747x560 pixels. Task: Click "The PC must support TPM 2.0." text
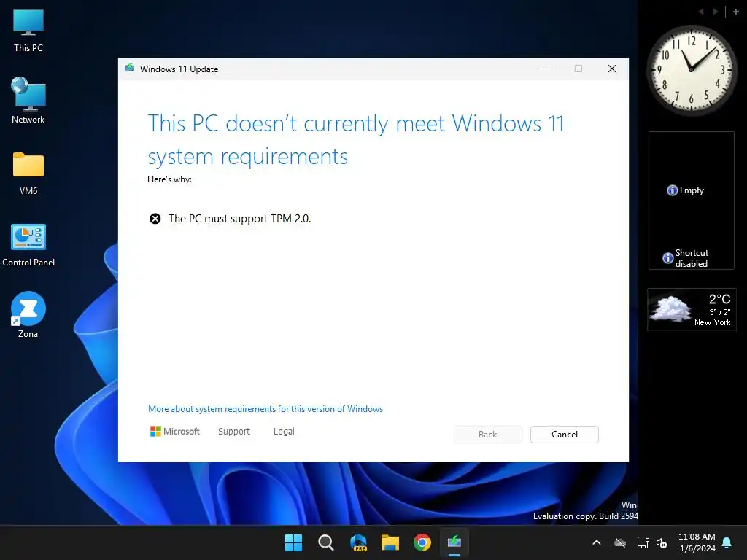[x=239, y=219]
